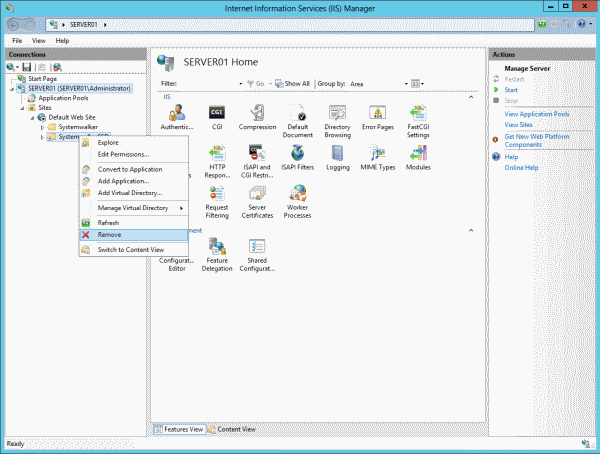This screenshot has height=454, width=600.
Task: Click Get New Web Platform Components
Action: tap(537, 140)
